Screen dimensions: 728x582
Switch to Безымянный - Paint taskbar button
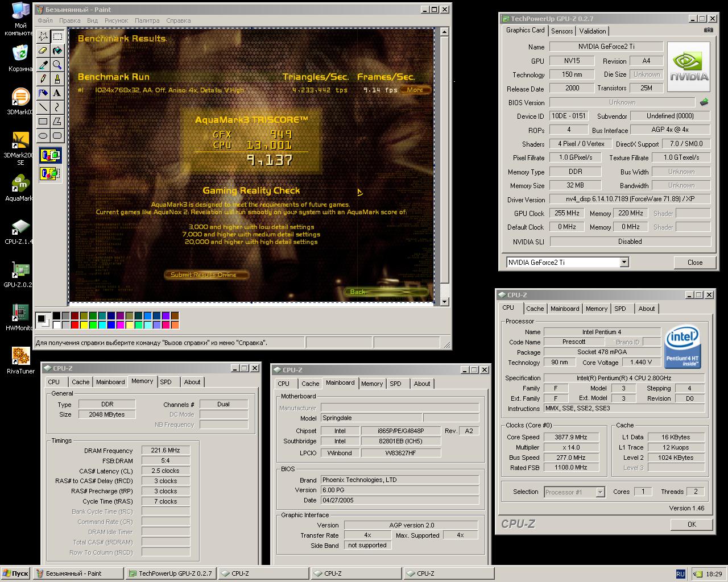click(78, 573)
